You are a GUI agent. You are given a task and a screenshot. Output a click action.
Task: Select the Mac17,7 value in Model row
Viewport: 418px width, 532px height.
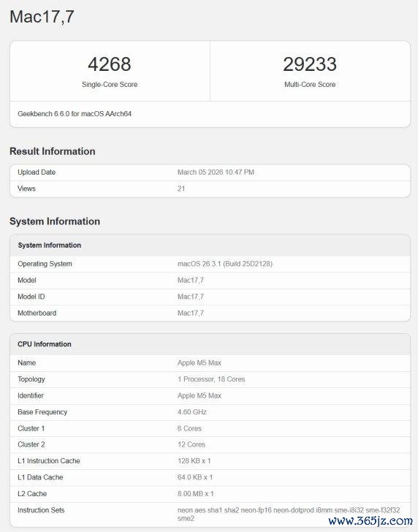coord(190,281)
